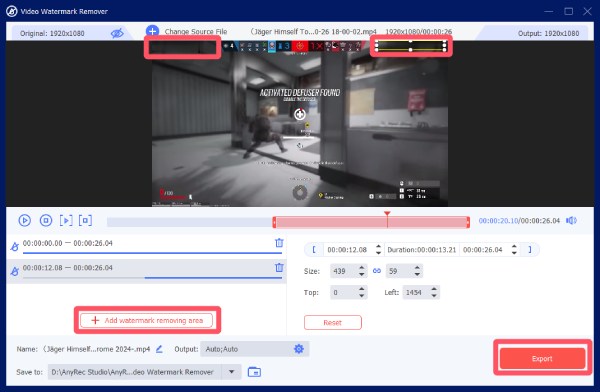
Task: Decrease the end time with down arrow
Action: (x=514, y=253)
